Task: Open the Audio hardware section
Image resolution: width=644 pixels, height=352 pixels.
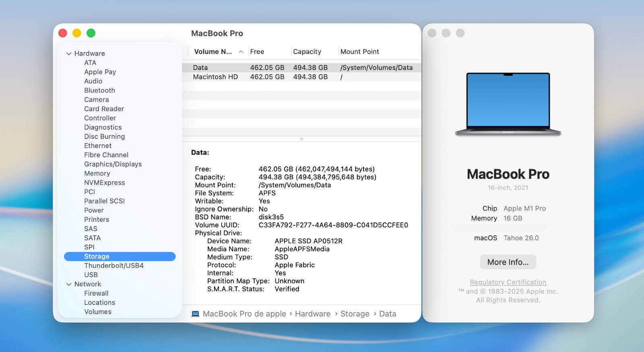Action: click(93, 81)
